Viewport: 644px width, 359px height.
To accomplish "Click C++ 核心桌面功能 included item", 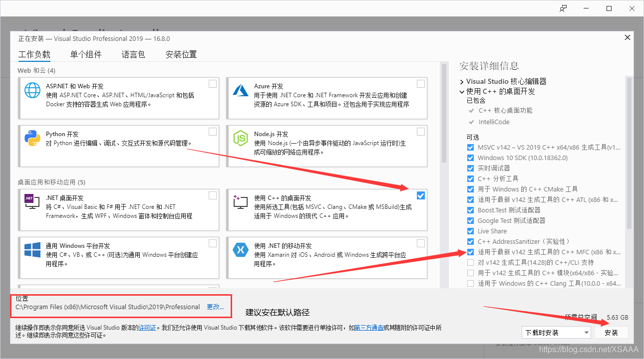I will 505,111.
